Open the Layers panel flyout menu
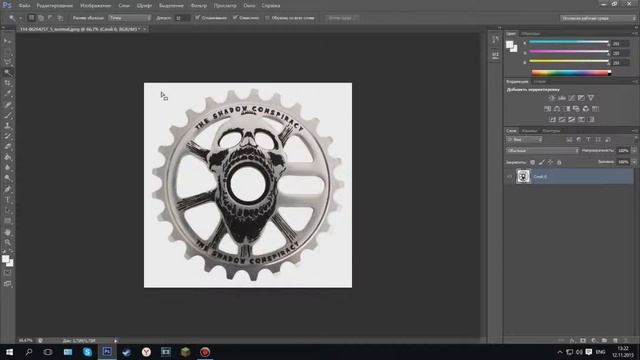Image resolution: width=640 pixels, height=360 pixels. (634, 131)
